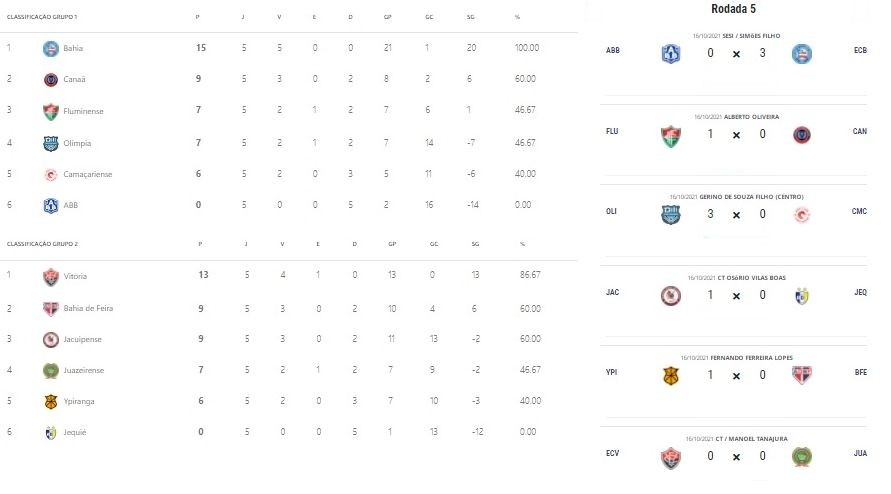Click the Fluminense crest in Group 1 table
The height and width of the screenshot is (494, 891).
pyautogui.click(x=51, y=111)
